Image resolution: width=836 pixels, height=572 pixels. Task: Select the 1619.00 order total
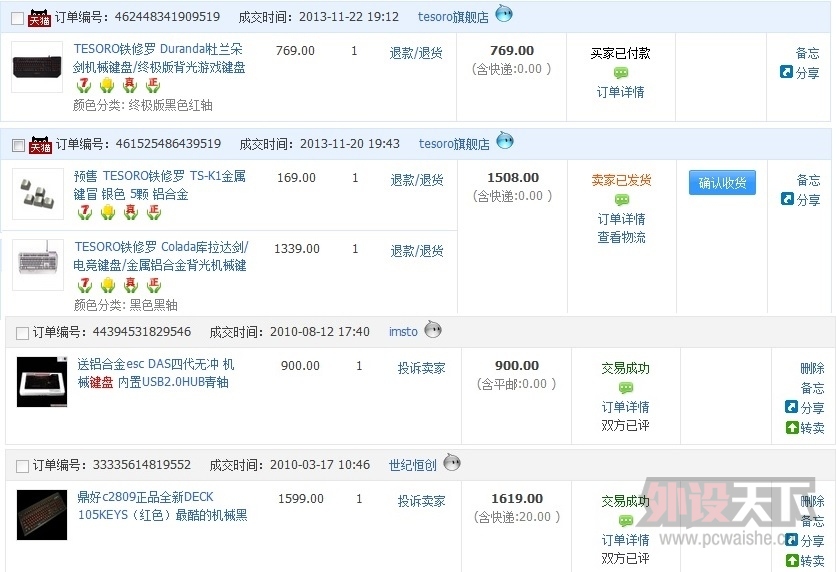517,498
